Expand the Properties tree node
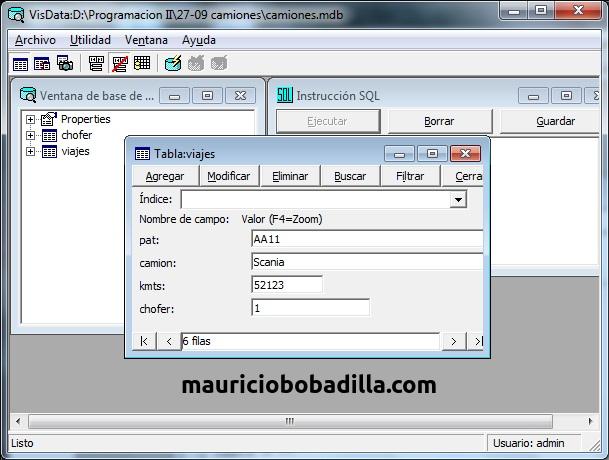Viewport: 609px width, 460px height. pos(30,119)
